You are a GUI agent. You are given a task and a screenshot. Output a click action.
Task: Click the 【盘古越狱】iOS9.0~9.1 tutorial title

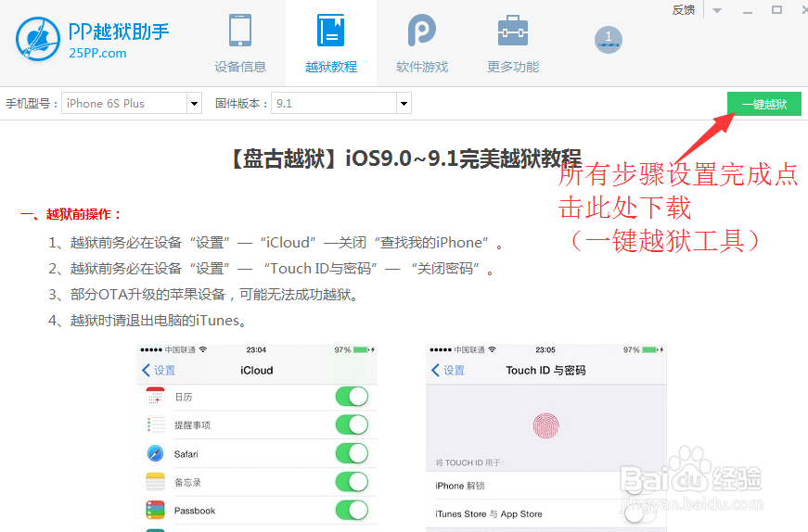[x=404, y=158]
